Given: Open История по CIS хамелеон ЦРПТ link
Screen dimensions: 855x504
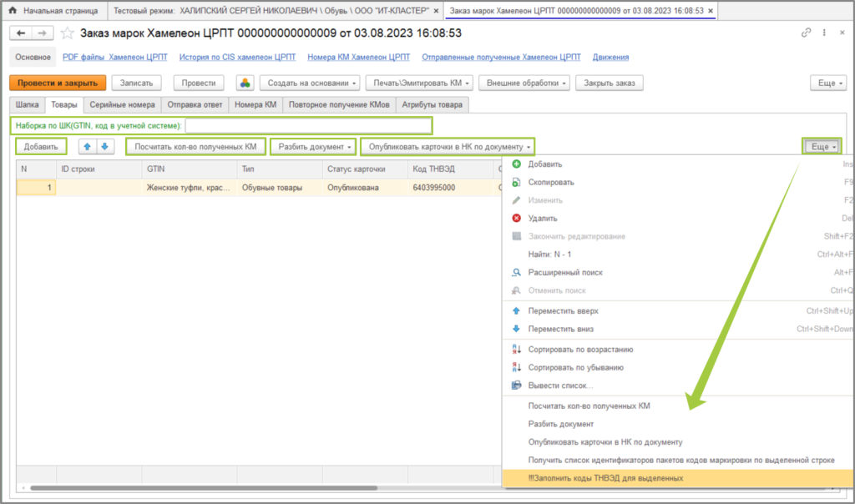Looking at the screenshot, I should tap(237, 57).
